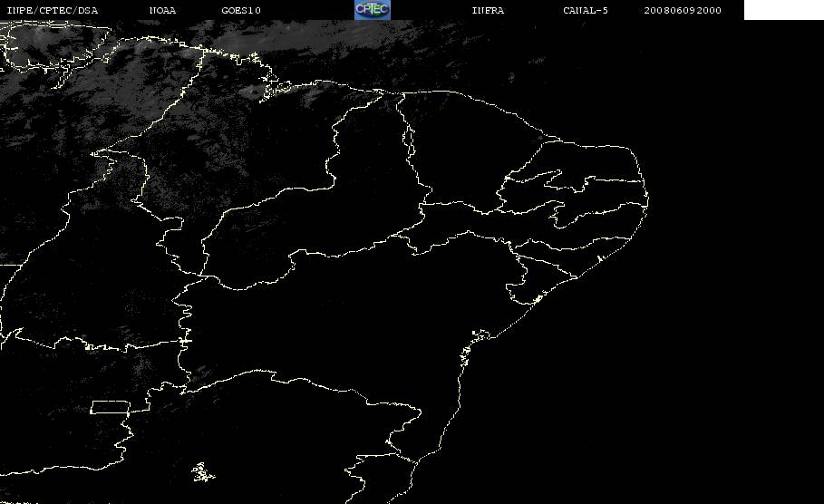Click the jagged bay marking on eastern coastline

coord(466,354)
